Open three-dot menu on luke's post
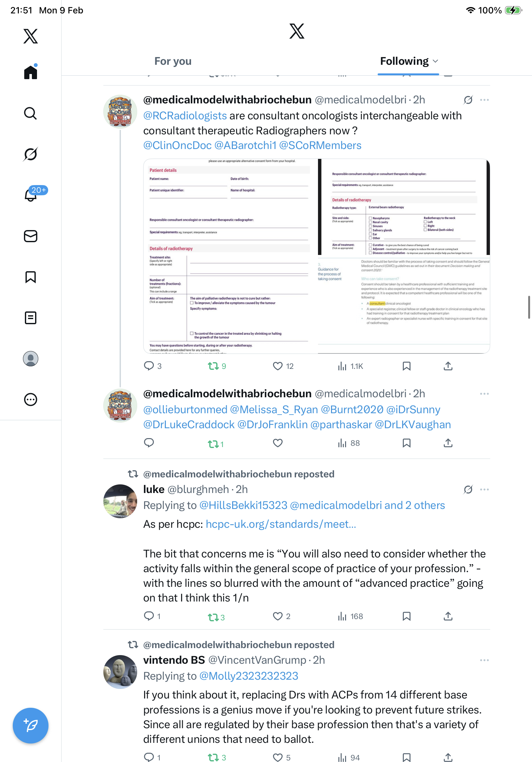The width and height of the screenshot is (532, 762). [484, 489]
